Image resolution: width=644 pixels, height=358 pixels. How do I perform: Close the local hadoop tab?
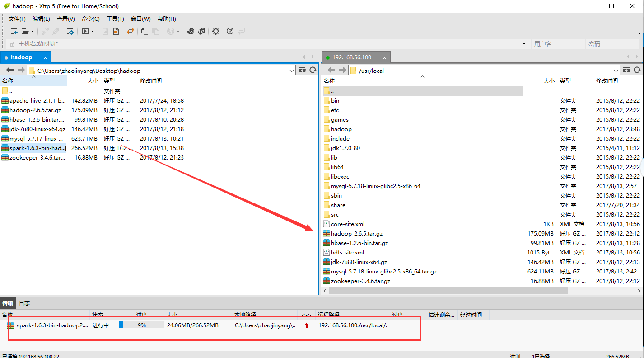click(x=45, y=57)
